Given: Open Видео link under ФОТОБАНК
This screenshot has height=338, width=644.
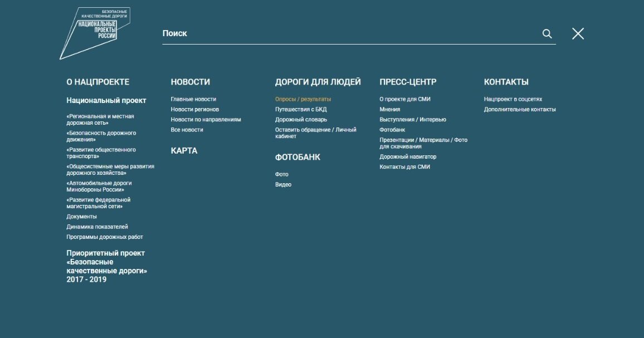Looking at the screenshot, I should (x=283, y=185).
